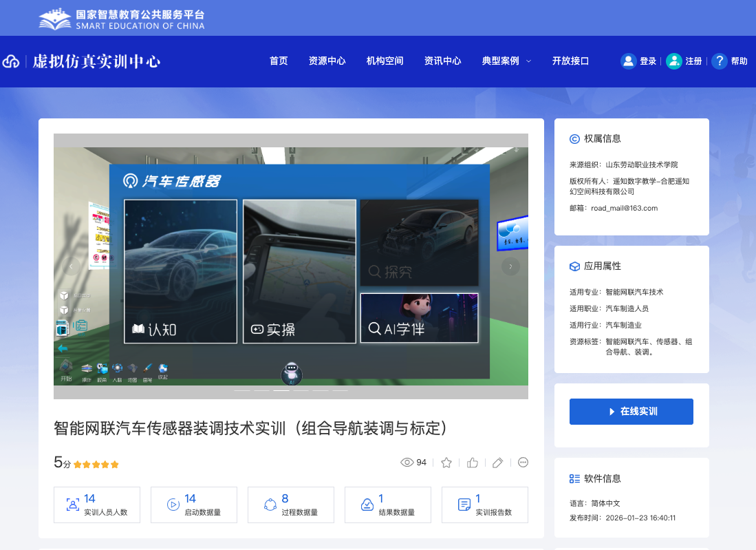
Task: Navigate to 首页 in the nav bar
Action: tap(279, 61)
